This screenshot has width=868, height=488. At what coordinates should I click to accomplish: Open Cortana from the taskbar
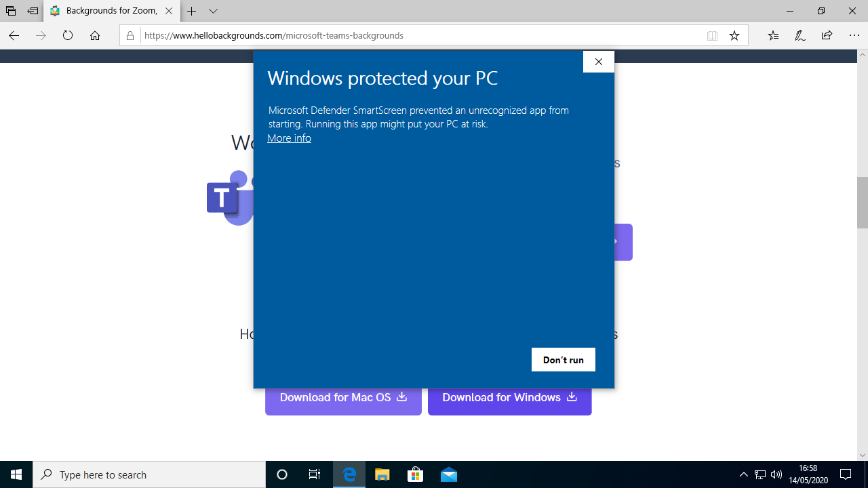[x=282, y=474]
